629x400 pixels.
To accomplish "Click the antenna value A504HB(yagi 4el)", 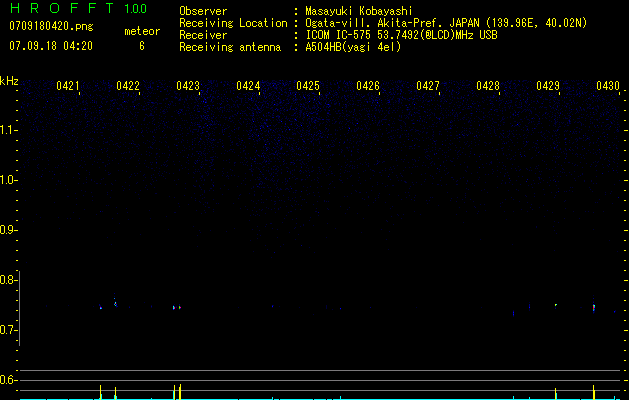I will coord(353,47).
